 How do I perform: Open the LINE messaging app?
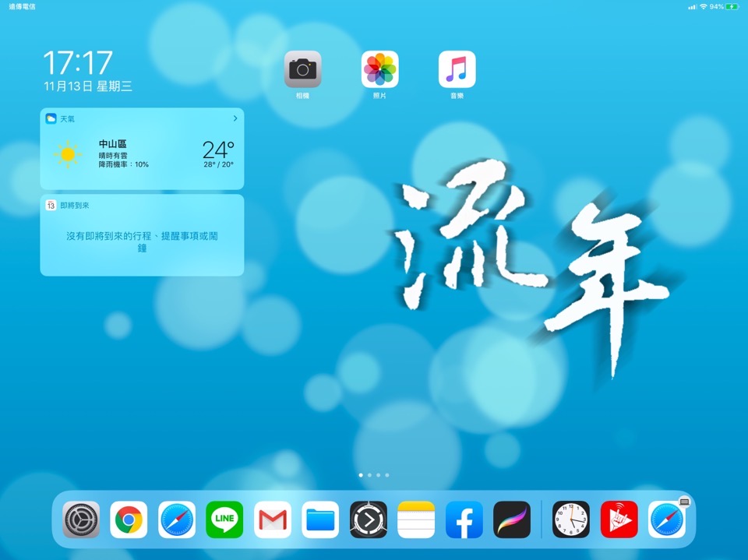[x=224, y=519]
